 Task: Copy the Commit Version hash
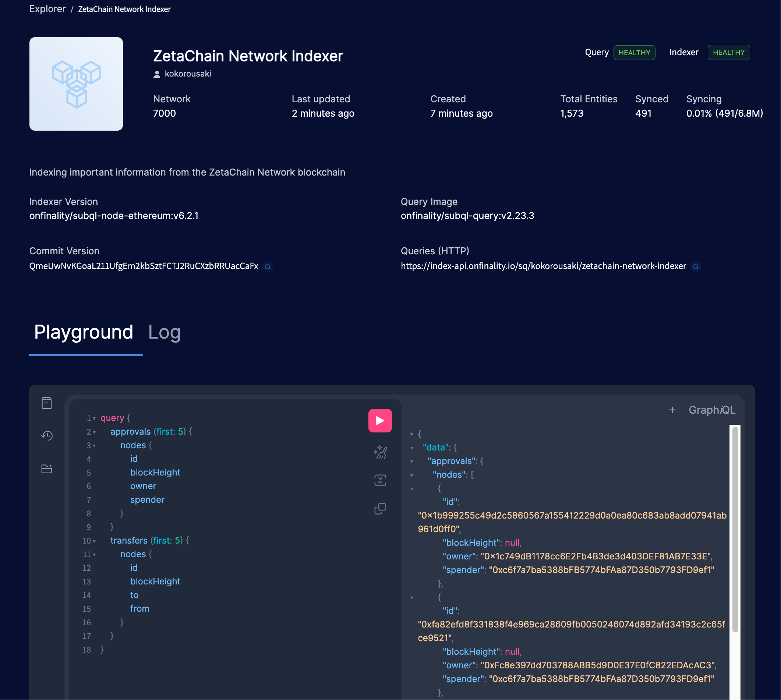pos(268,266)
